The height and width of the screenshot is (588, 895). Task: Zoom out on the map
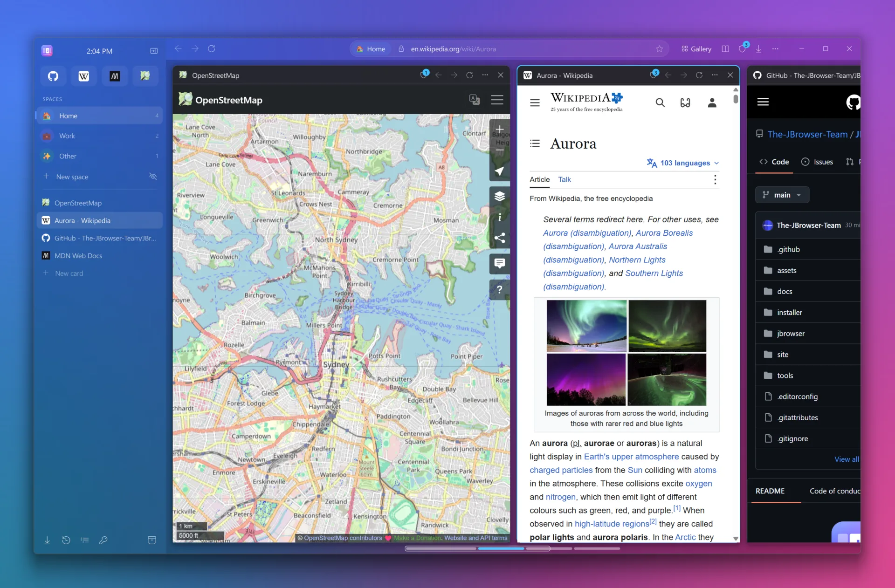tap(500, 150)
